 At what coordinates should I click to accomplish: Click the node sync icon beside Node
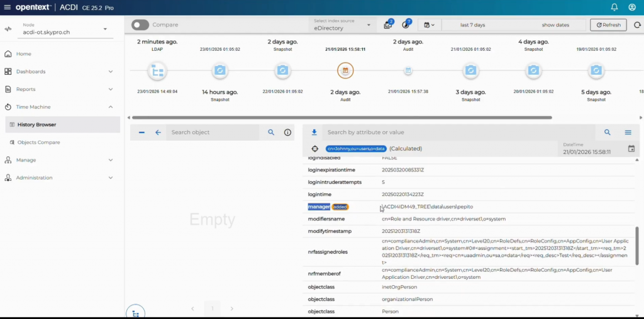tap(8, 29)
